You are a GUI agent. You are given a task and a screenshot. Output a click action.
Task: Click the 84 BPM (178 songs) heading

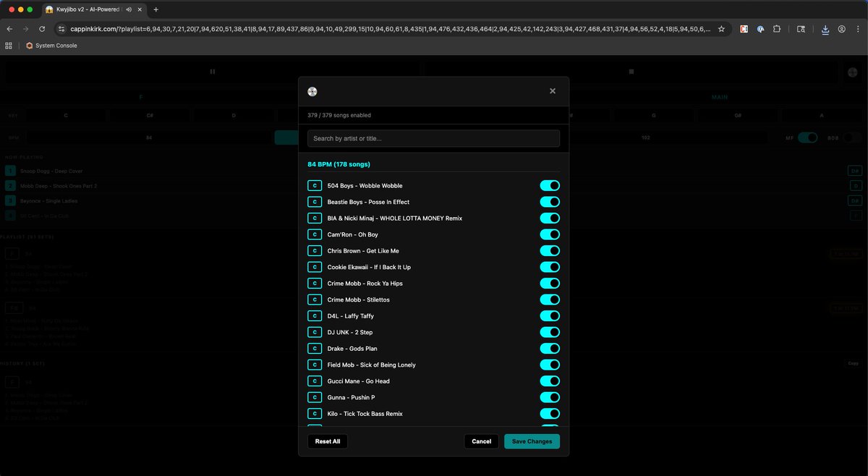tap(339, 164)
